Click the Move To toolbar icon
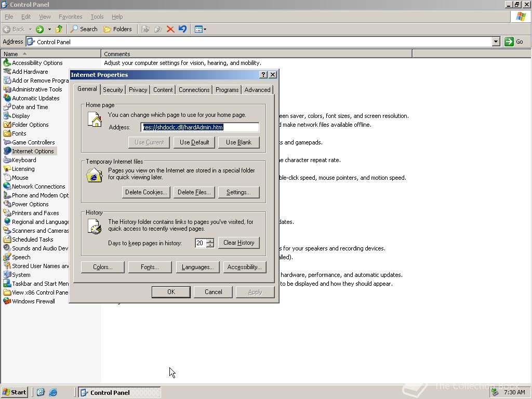The height and width of the screenshot is (399, 532). [x=145, y=29]
